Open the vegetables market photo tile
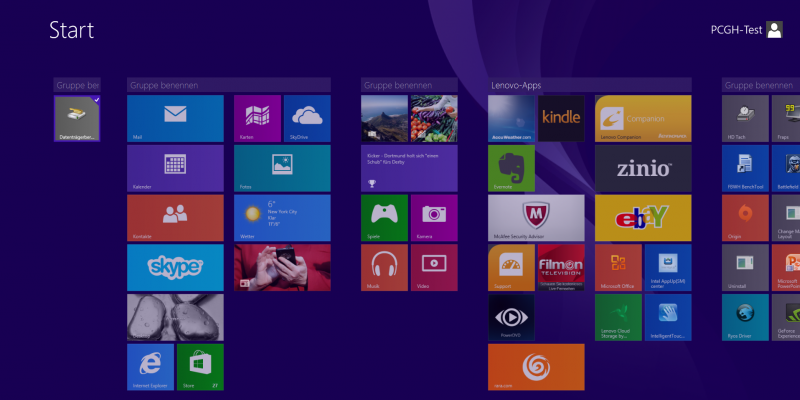800x400 pixels. pyautogui.click(x=434, y=118)
